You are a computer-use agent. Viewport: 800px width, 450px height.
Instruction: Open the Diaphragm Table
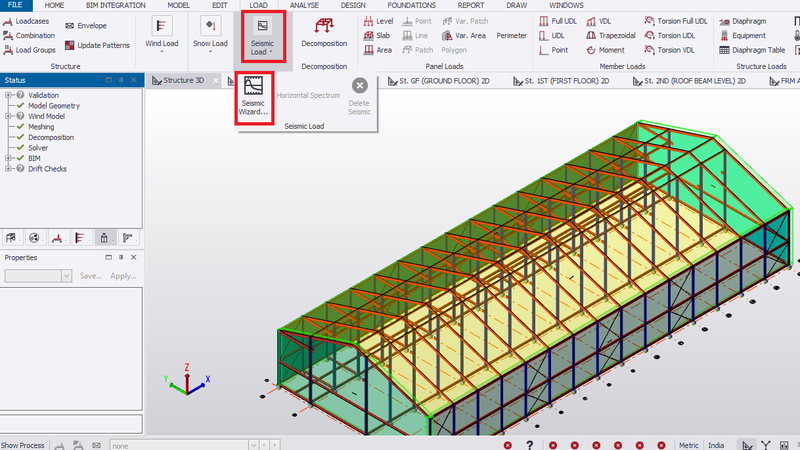(752, 50)
